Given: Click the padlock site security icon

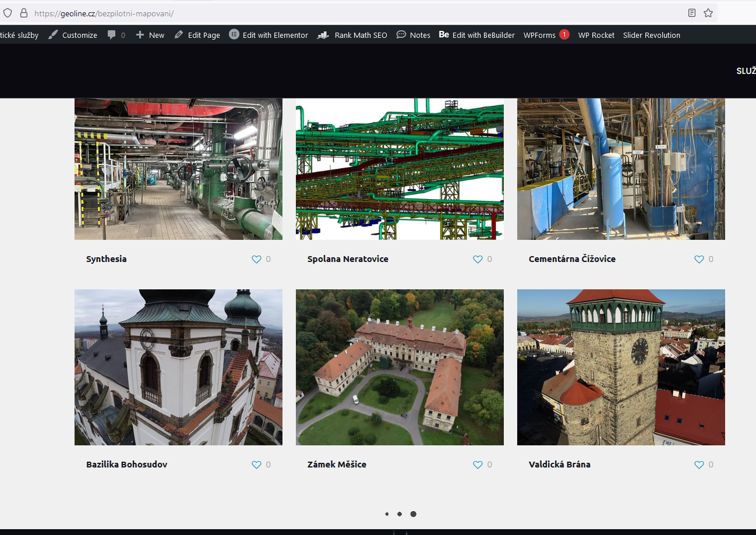Looking at the screenshot, I should 24,13.
